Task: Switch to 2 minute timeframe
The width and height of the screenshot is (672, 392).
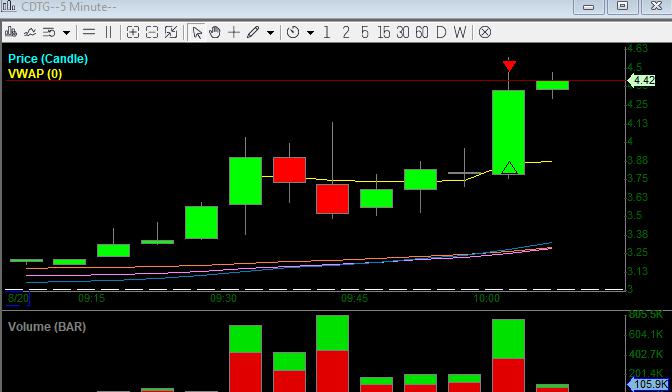Action: click(345, 32)
